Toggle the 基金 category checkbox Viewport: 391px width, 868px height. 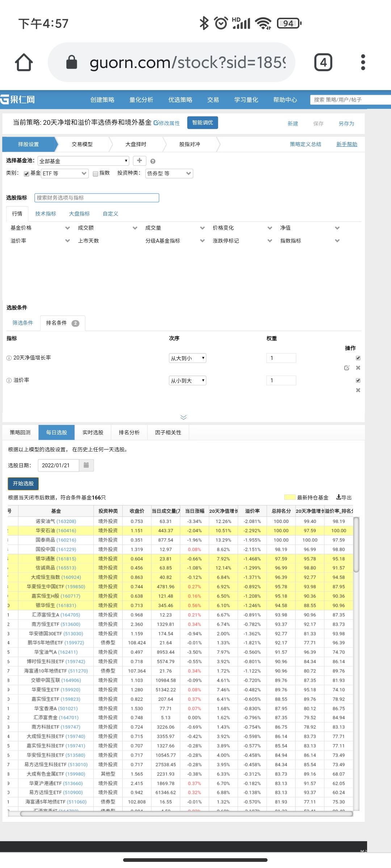[x=26, y=174]
